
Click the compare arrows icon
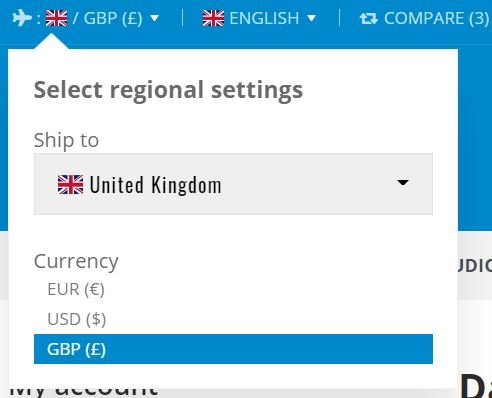point(369,18)
